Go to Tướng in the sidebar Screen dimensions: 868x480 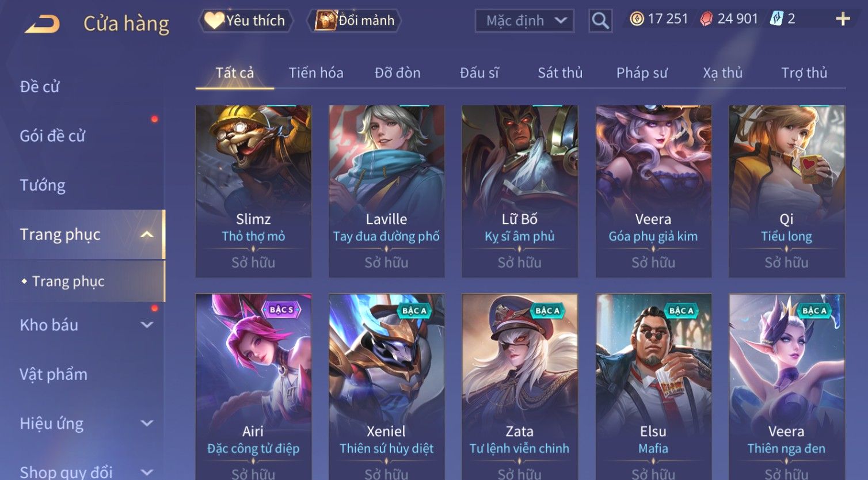43,185
